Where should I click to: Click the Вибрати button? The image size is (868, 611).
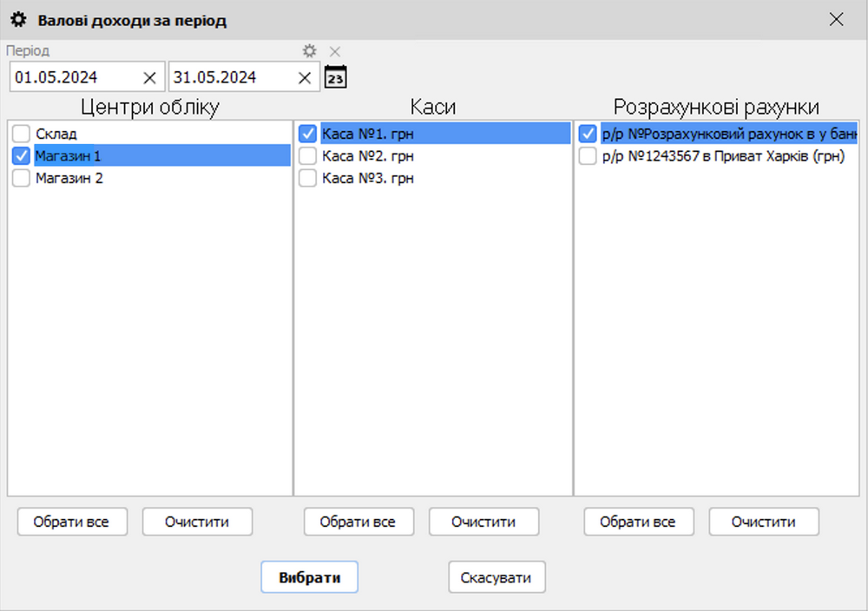[309, 576]
